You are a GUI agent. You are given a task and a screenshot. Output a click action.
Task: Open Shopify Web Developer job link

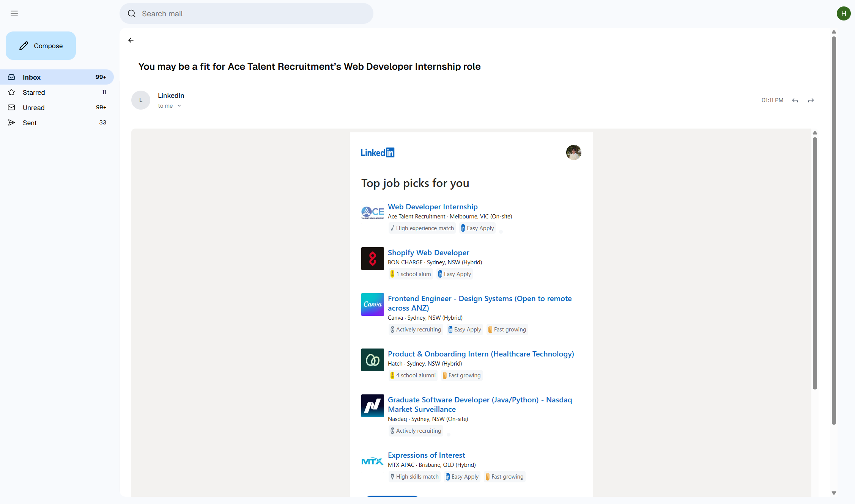(428, 253)
